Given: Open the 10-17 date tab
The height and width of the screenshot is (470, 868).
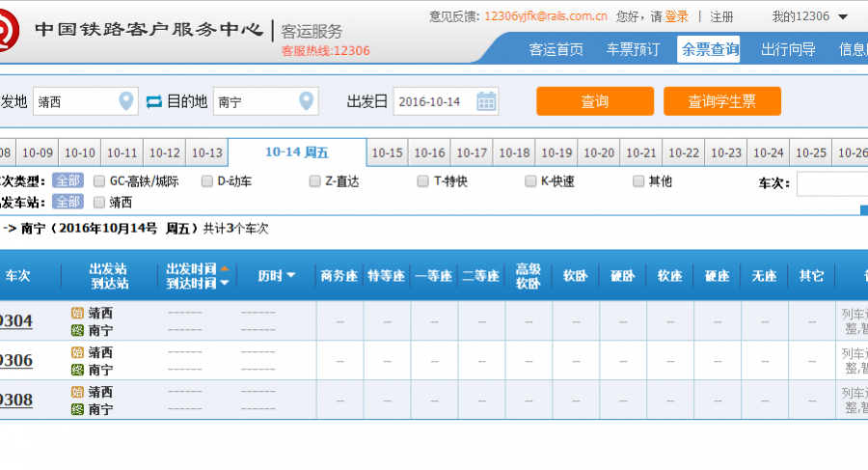Looking at the screenshot, I should tap(473, 152).
